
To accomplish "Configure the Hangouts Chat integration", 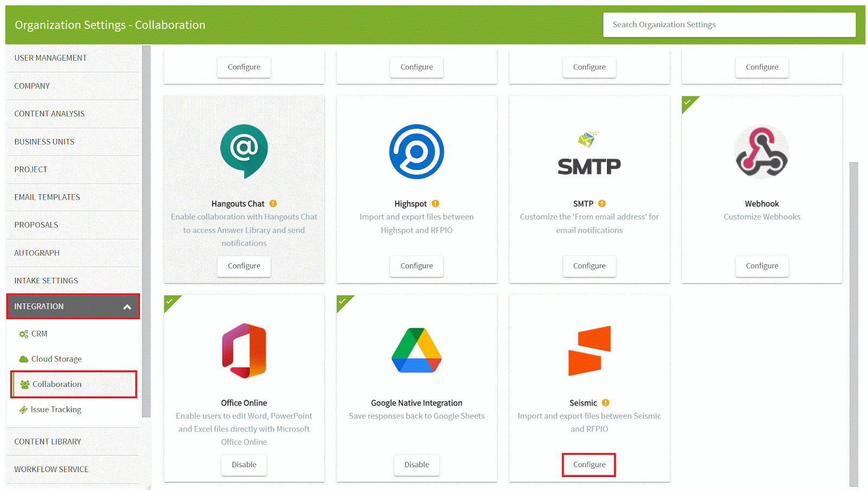I will pos(244,266).
